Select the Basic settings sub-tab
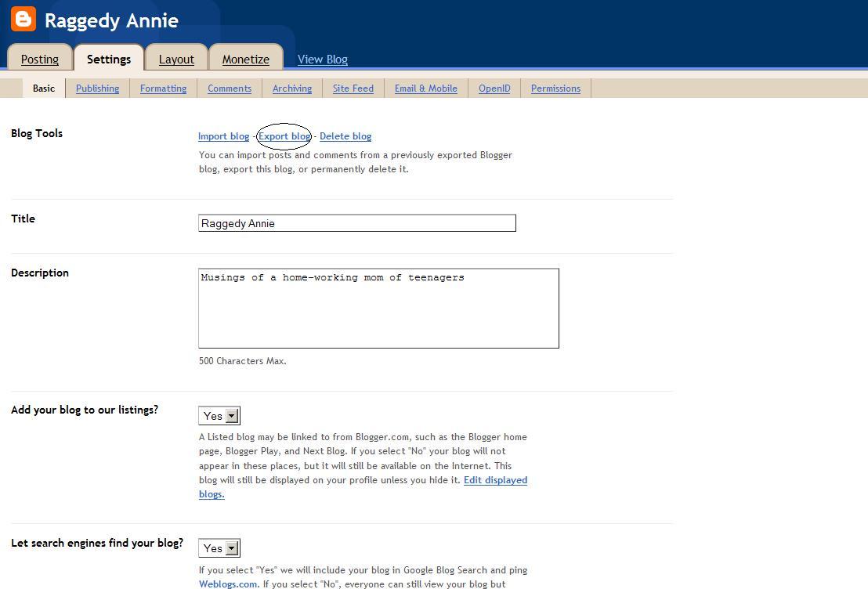 [44, 89]
